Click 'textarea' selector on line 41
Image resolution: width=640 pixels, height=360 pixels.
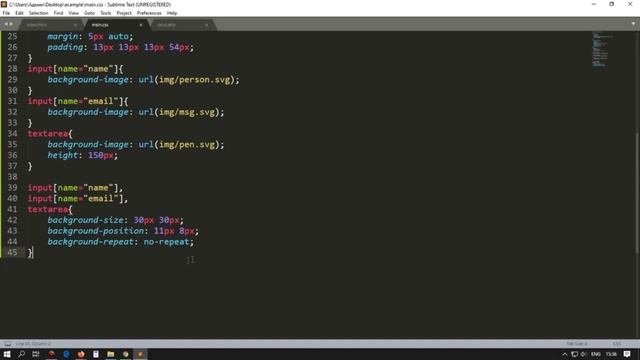(x=48, y=209)
